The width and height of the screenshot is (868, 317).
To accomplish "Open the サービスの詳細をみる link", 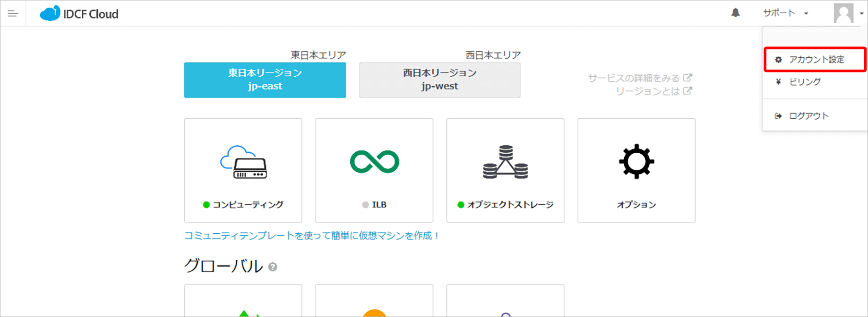I will point(640,78).
